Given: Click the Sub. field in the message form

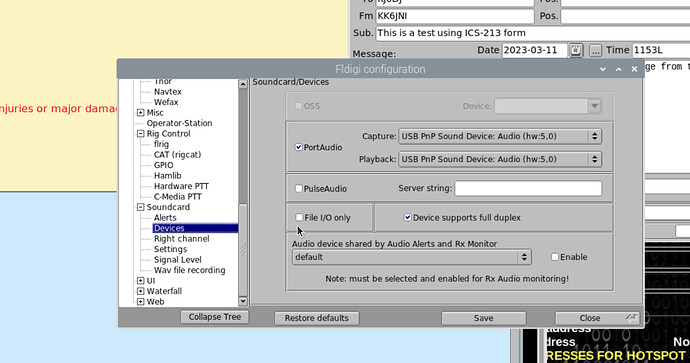Looking at the screenshot, I should click(x=533, y=33).
